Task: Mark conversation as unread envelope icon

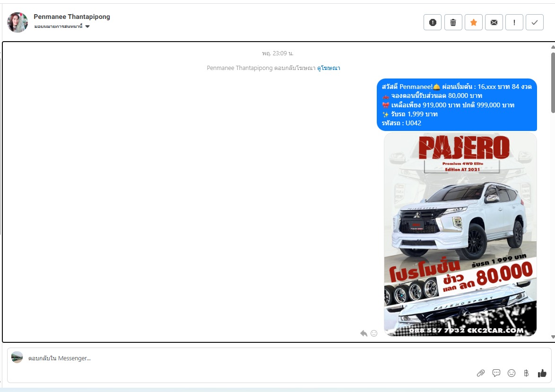Action: pos(494,23)
